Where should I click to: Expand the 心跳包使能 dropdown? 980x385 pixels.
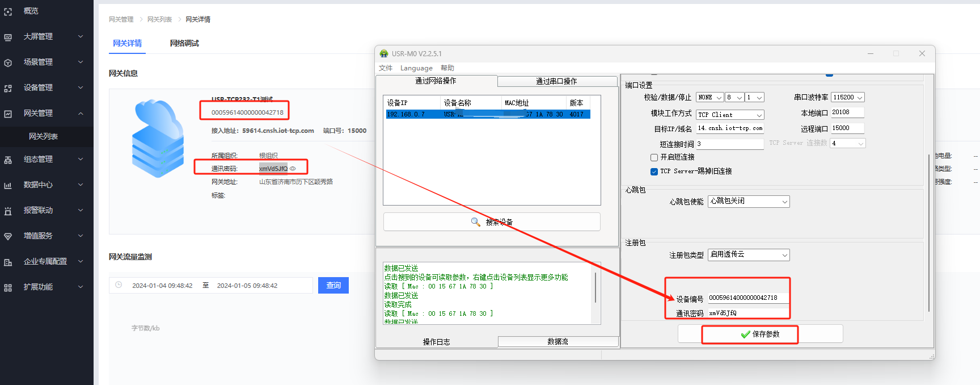[x=748, y=202]
